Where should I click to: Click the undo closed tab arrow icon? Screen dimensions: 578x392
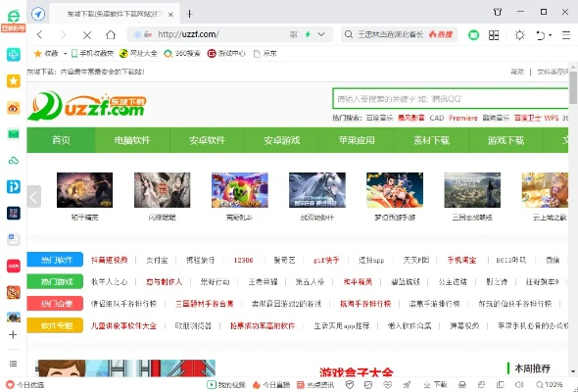[x=540, y=35]
